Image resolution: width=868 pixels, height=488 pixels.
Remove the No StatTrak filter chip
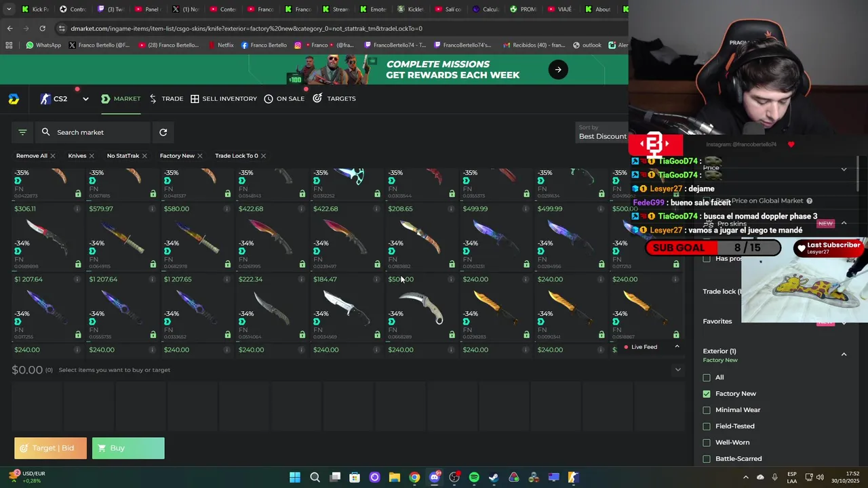tap(144, 156)
